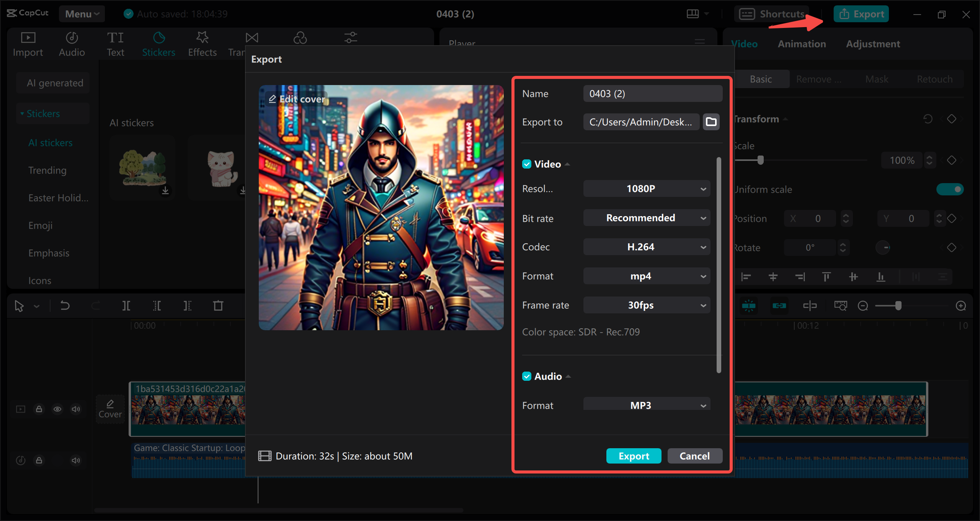Image resolution: width=980 pixels, height=521 pixels.
Task: Open the Resolution dropdown showing 1080P
Action: [646, 188]
